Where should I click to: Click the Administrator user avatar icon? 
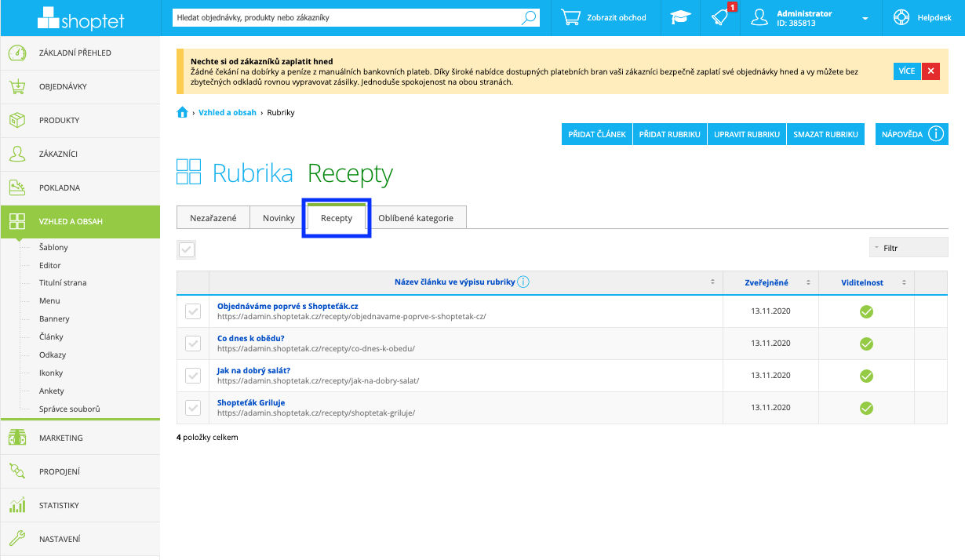click(759, 17)
